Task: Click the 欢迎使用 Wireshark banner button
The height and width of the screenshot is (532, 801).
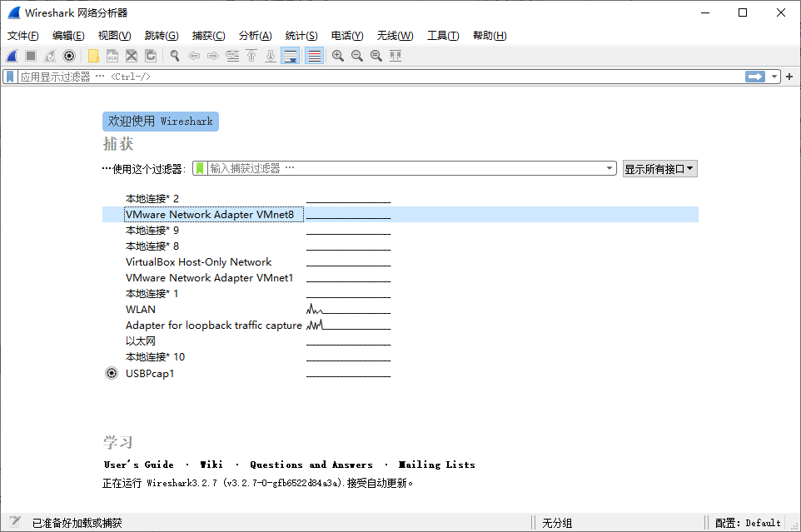Action: [161, 122]
